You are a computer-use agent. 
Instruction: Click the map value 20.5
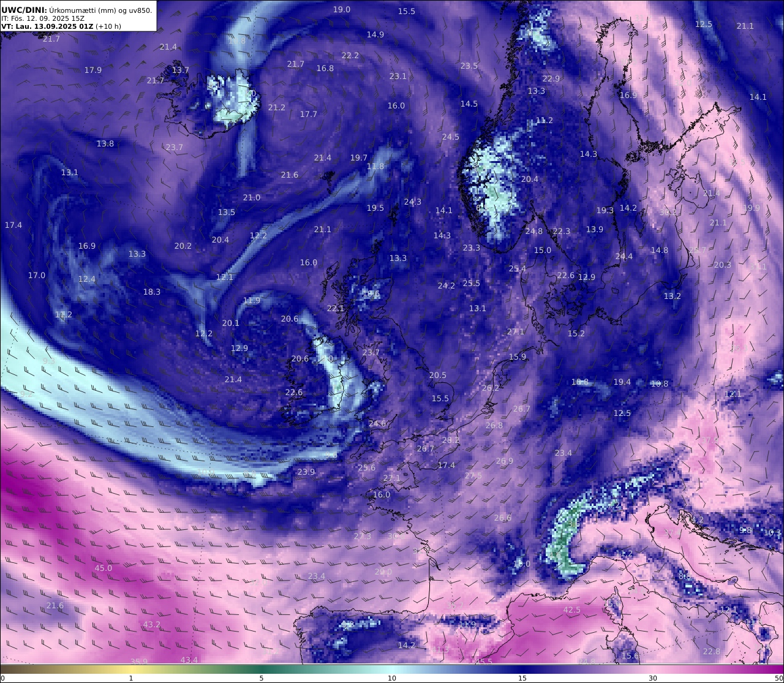(x=438, y=375)
